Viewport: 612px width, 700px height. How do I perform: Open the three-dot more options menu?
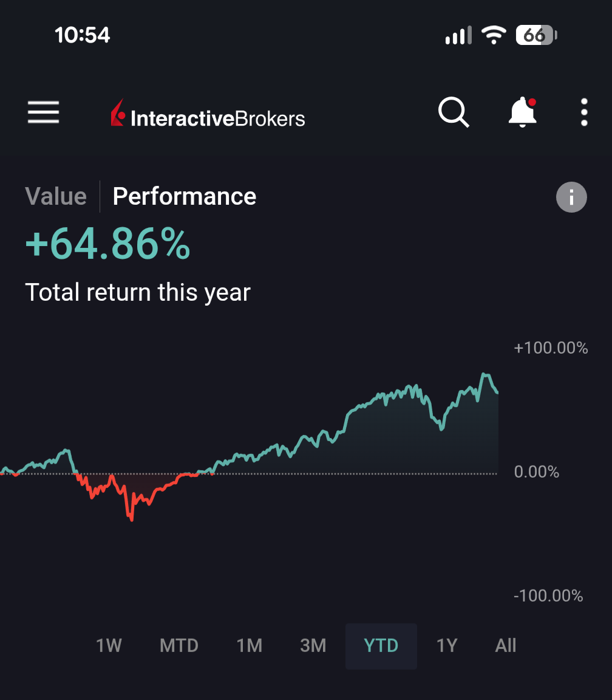(x=583, y=112)
